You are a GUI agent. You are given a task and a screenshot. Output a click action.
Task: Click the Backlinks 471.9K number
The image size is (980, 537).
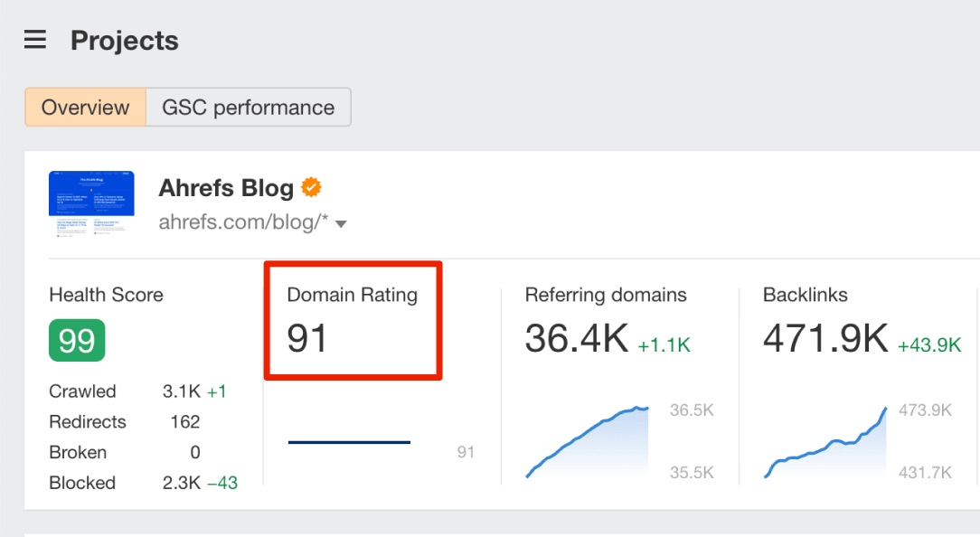coord(825,338)
